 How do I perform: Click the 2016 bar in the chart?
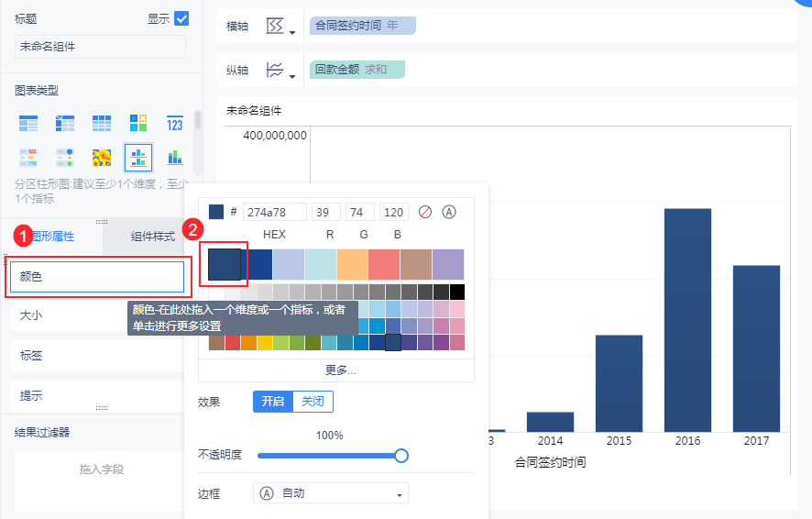click(687, 320)
